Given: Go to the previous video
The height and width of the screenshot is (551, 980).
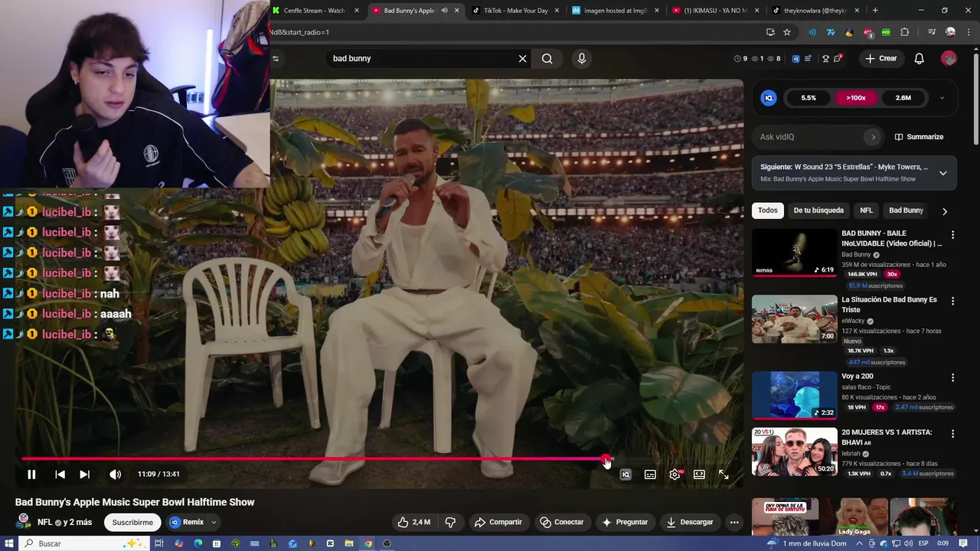Looking at the screenshot, I should click(x=60, y=474).
